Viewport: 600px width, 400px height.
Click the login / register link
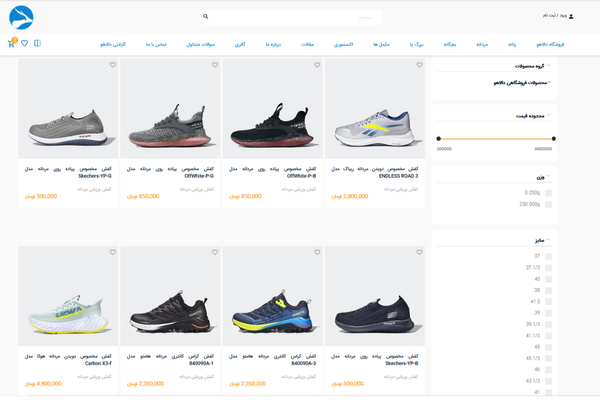point(554,15)
